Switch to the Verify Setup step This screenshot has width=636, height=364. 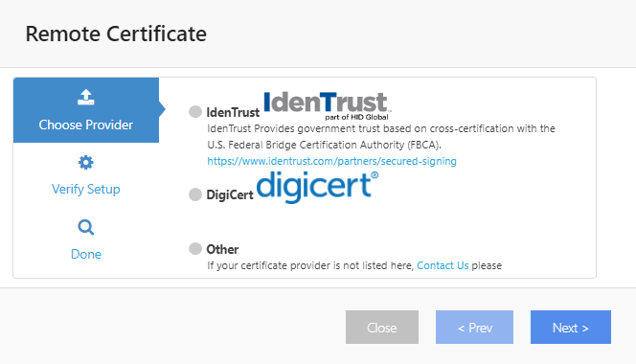86,175
